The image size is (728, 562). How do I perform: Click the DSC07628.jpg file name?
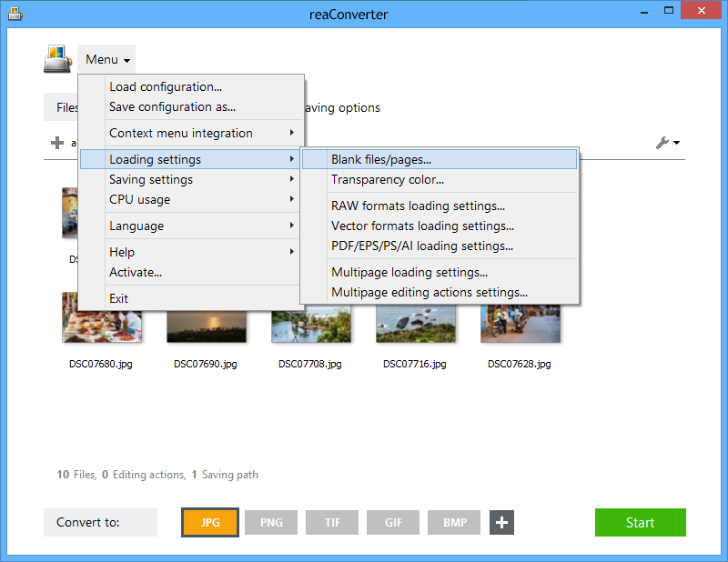[519, 364]
